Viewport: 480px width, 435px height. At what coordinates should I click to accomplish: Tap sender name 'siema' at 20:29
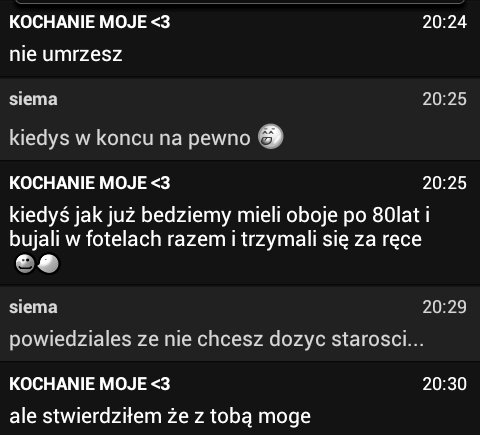click(33, 307)
